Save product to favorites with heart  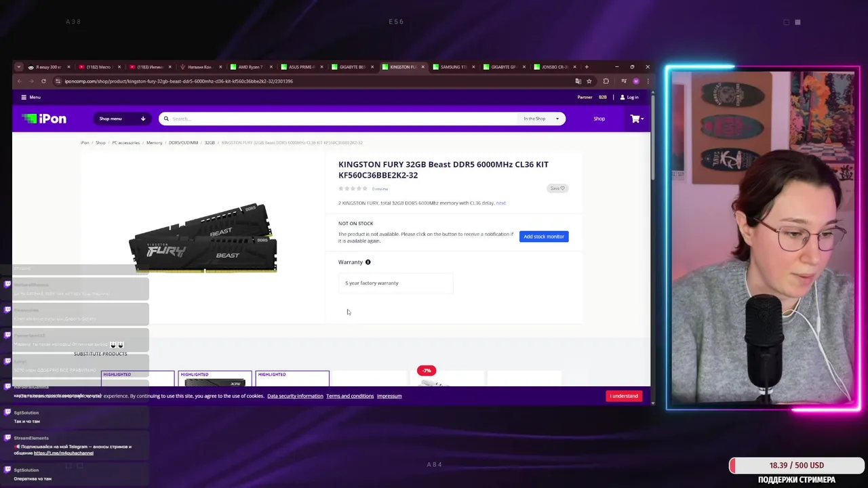click(557, 188)
